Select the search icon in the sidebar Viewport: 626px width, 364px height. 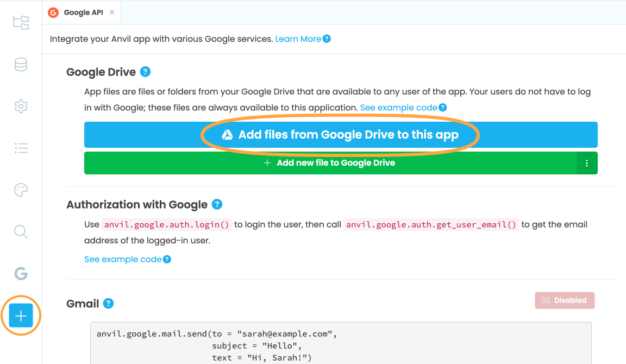[21, 231]
